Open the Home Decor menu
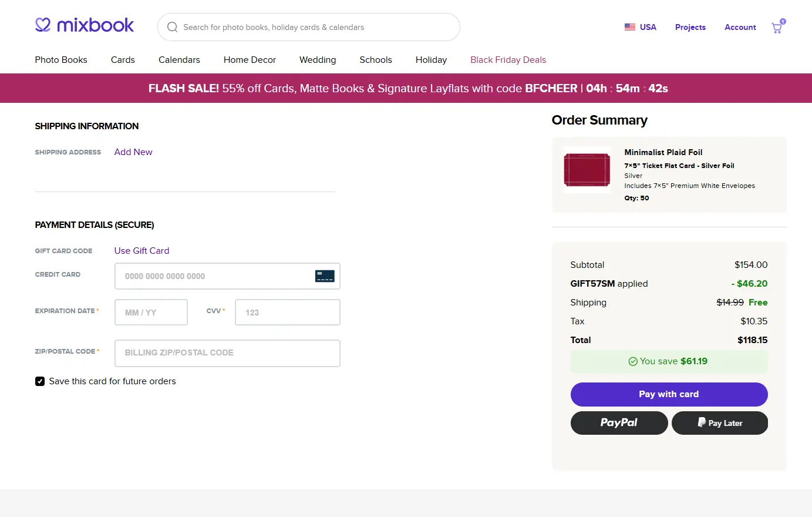Viewport: 812px width, 517px height. click(x=250, y=60)
